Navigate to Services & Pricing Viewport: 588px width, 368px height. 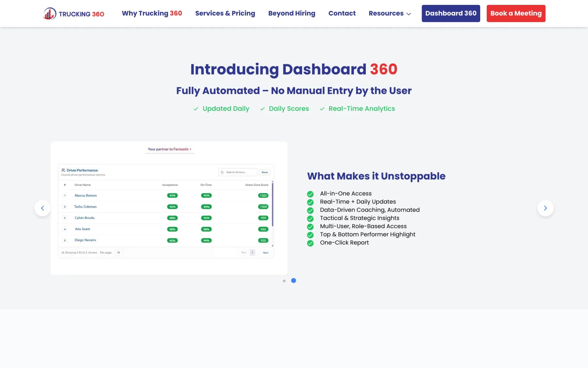pos(225,13)
